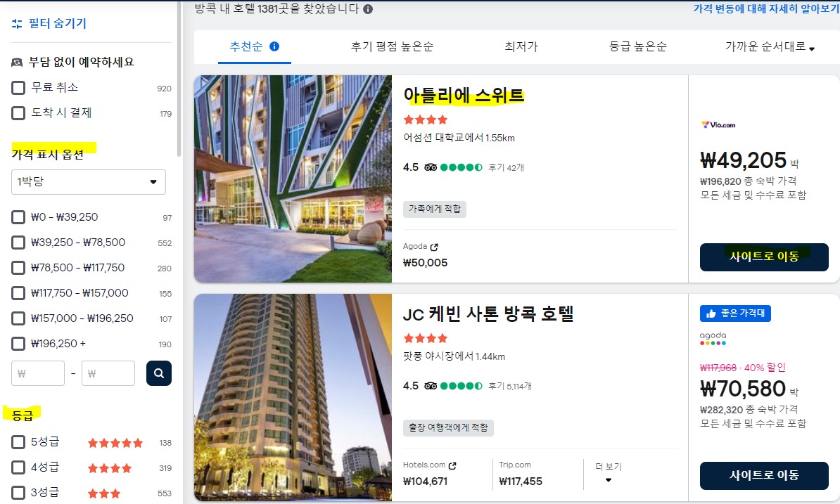Click the 사이트로 이동 button for 아틀리에 스위트

coord(764,257)
